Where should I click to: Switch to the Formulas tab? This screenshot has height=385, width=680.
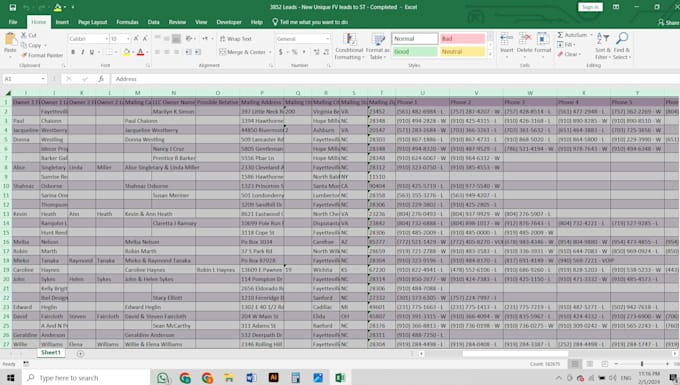127,22
